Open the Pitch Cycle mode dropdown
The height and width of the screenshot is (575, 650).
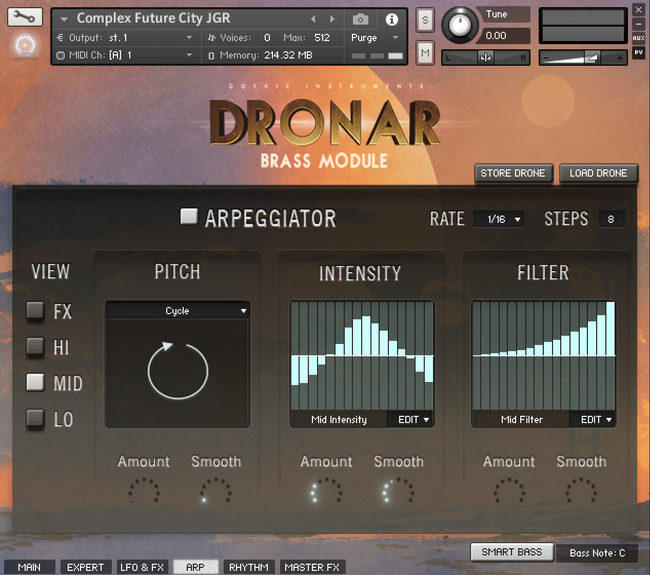pos(177,311)
